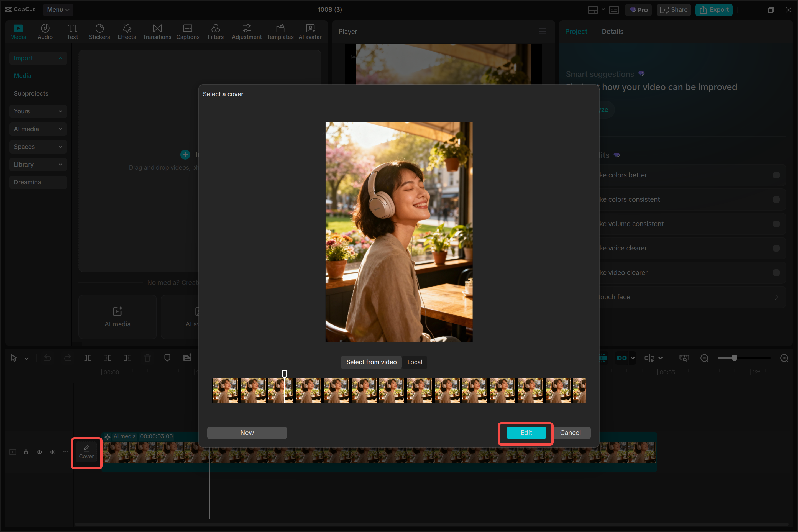Toggle the linkage chain button
The height and width of the screenshot is (532, 798).
[621, 358]
